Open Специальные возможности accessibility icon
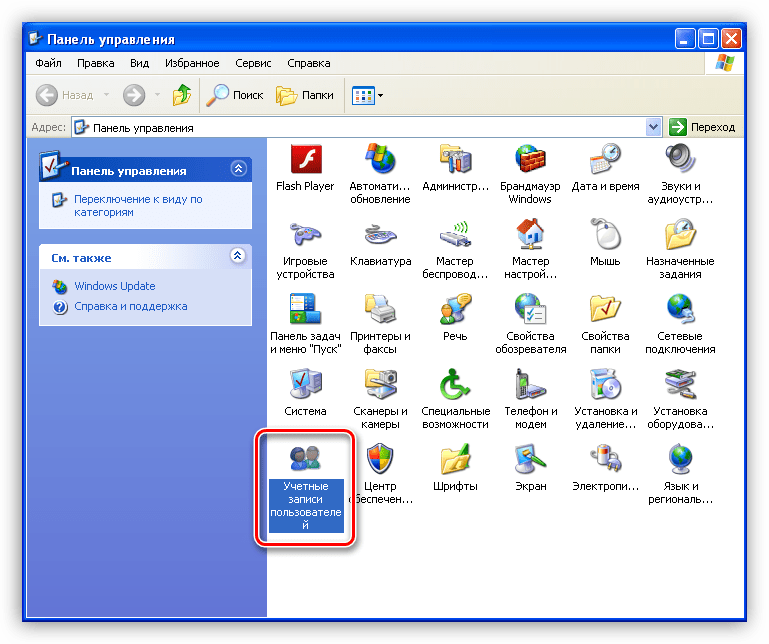The height and width of the screenshot is (644, 769). click(x=455, y=384)
